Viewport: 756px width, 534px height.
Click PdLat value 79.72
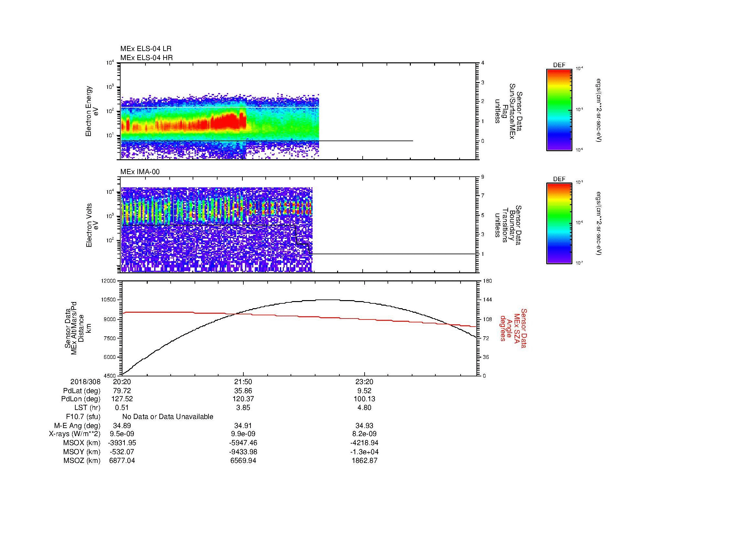point(122,391)
